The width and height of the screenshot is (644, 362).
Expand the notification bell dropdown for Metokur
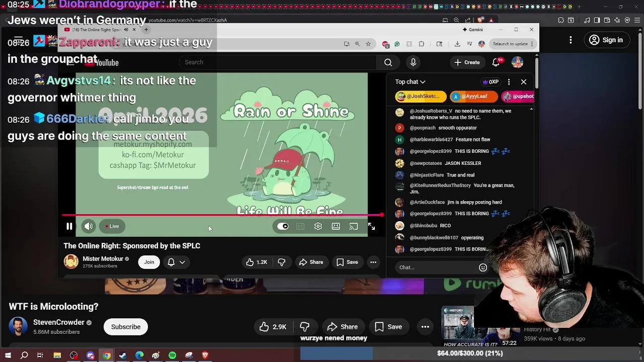click(x=176, y=262)
